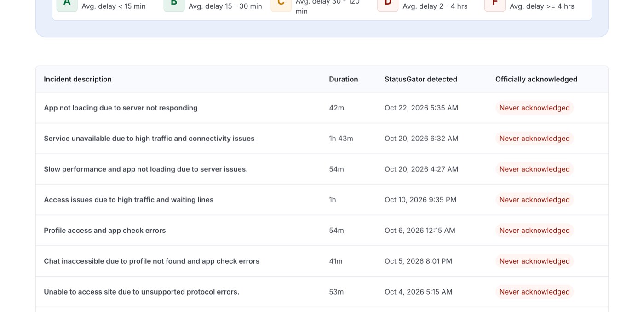Image resolution: width=644 pixels, height=312 pixels.
Task: Click 'Avg. delay 15 - 30 min' text
Action: pyautogui.click(x=225, y=6)
